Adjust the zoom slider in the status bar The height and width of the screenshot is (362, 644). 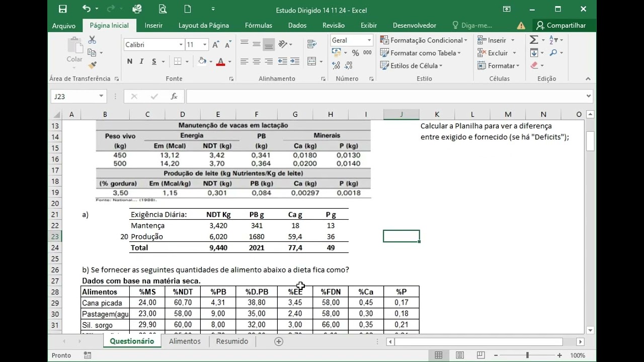click(x=527, y=355)
